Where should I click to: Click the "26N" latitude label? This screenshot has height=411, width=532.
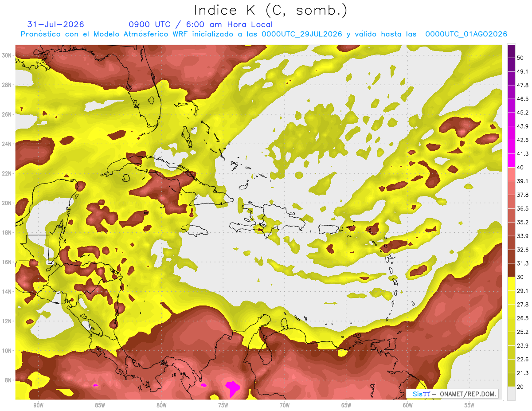click(x=7, y=114)
